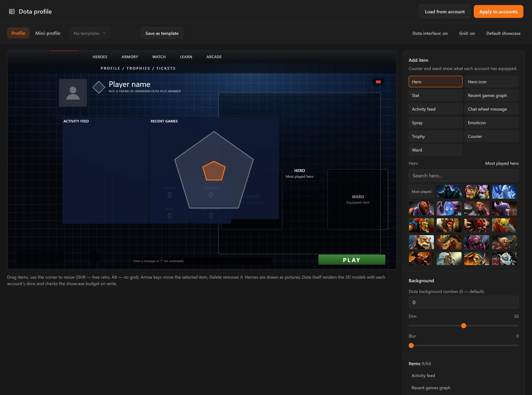
Task: Select the player avatar placeholder in preview
Action: (x=73, y=93)
